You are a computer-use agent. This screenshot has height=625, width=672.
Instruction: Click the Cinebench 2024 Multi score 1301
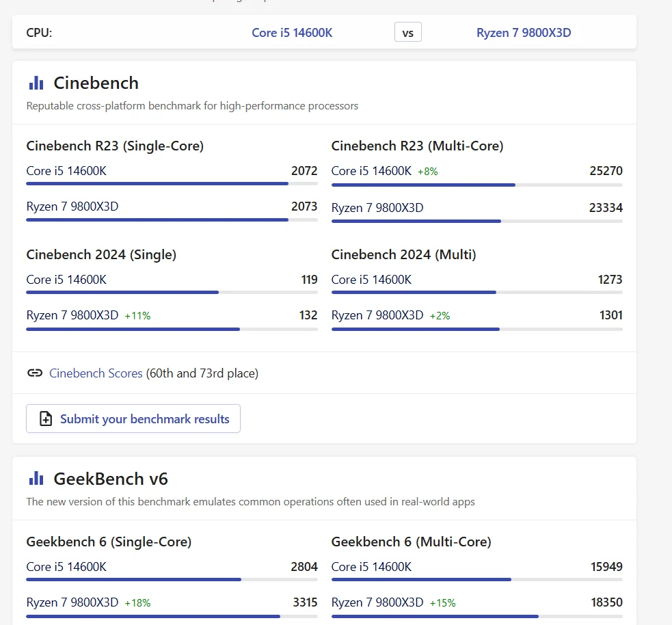[611, 315]
